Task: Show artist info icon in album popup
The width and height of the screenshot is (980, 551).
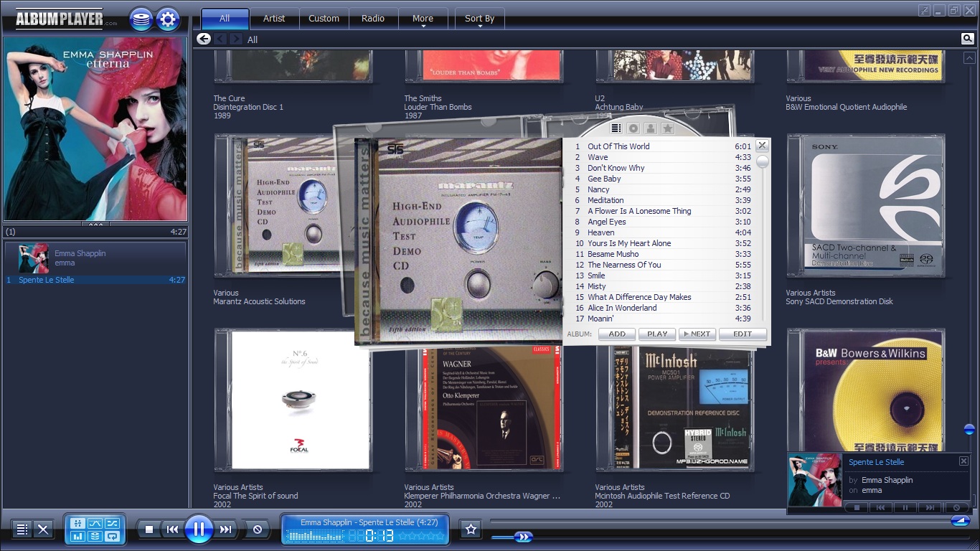Action: click(x=650, y=128)
